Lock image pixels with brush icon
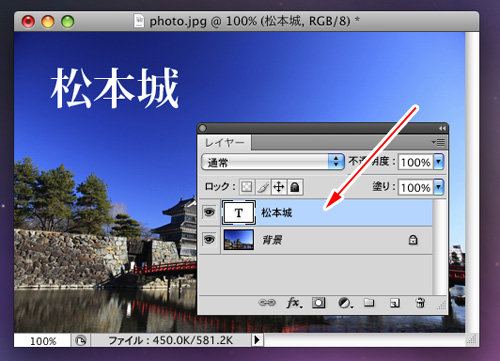The height and width of the screenshot is (361, 500). tap(263, 187)
